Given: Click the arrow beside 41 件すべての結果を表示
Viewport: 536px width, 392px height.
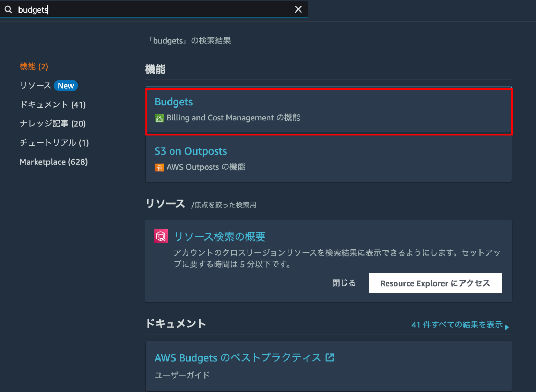Looking at the screenshot, I should click(507, 327).
